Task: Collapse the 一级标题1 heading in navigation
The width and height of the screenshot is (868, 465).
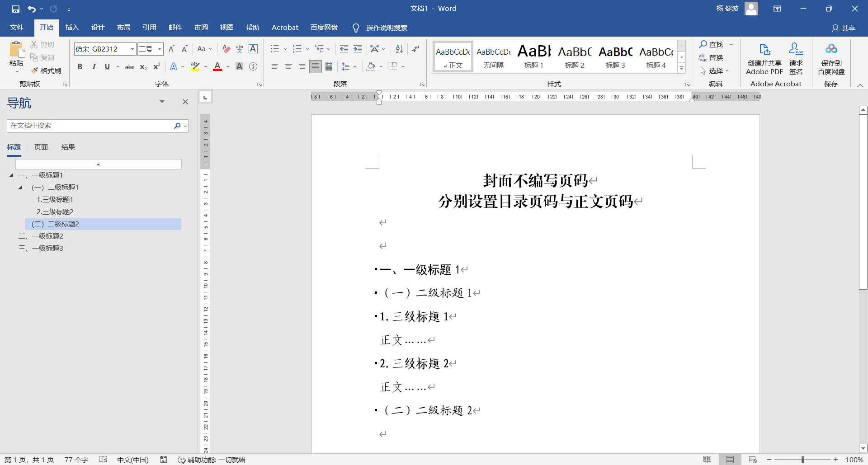Action: point(11,175)
